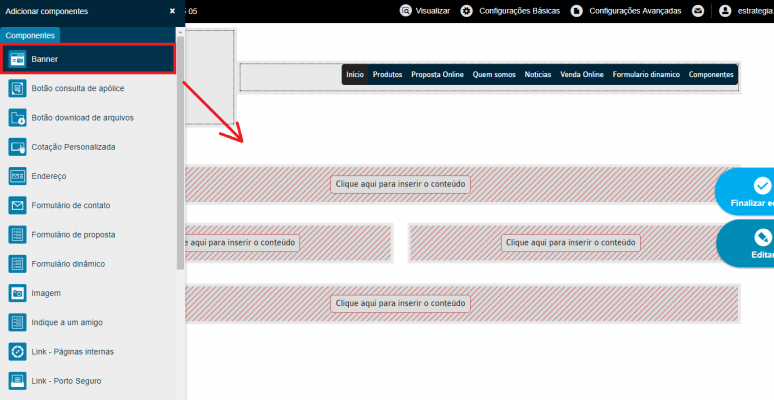Click the 'Botão consulta de apólice' label

[78, 88]
